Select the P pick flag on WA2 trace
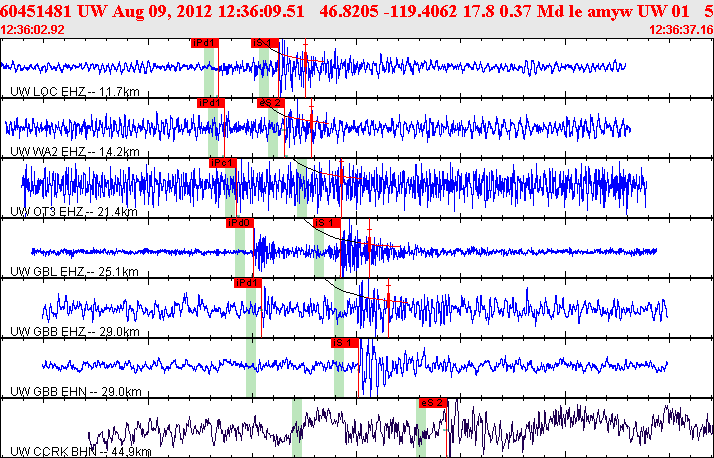 coord(212,102)
